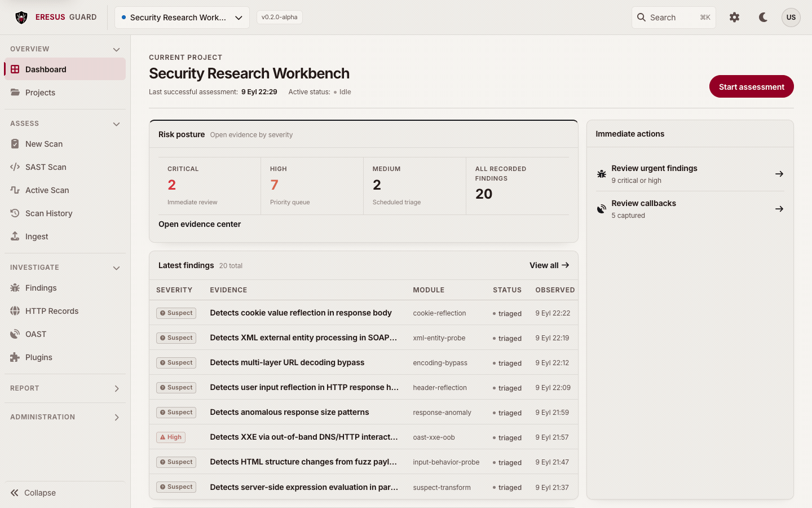Click the search input field
This screenshot has width=812, height=508.
click(x=674, y=17)
